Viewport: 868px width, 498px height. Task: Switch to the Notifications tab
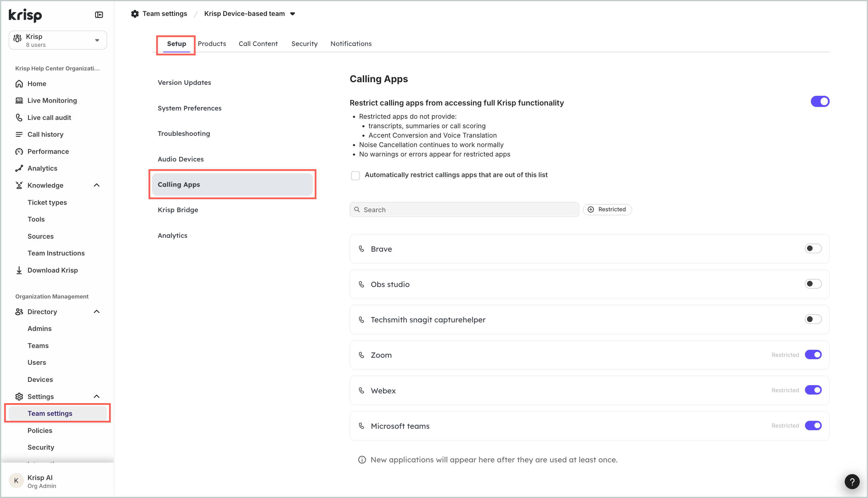click(x=351, y=44)
